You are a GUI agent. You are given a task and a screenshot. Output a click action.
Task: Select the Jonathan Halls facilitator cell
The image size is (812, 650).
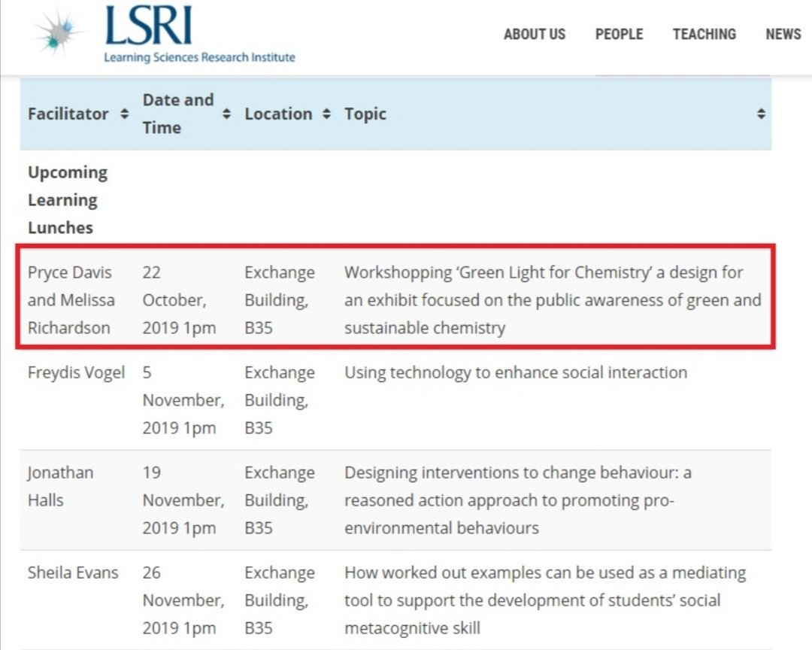(61, 486)
